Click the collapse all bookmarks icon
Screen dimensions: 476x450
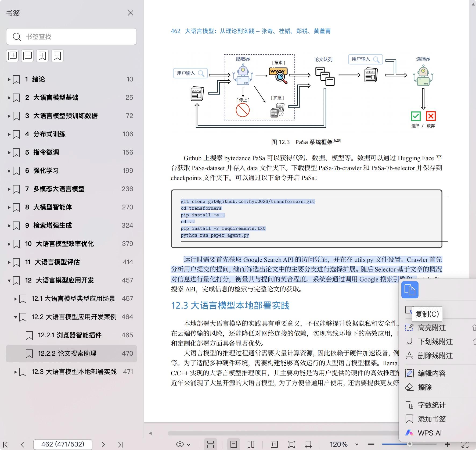tap(27, 56)
